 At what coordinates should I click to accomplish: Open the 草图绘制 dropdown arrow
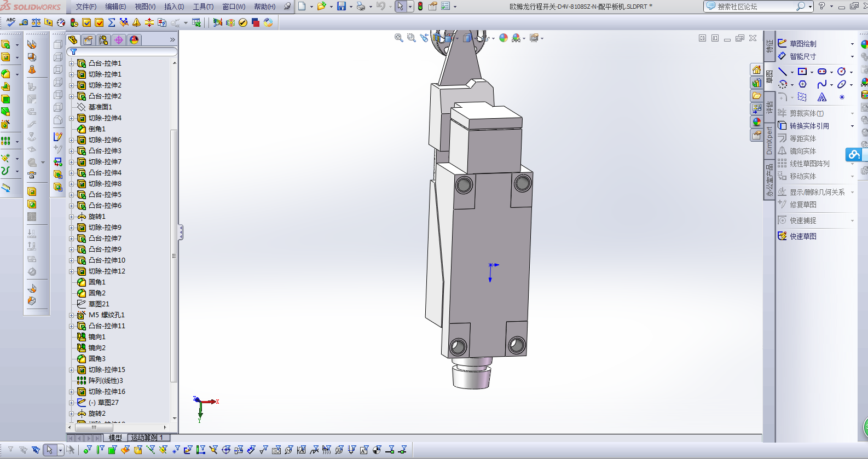pyautogui.click(x=852, y=44)
